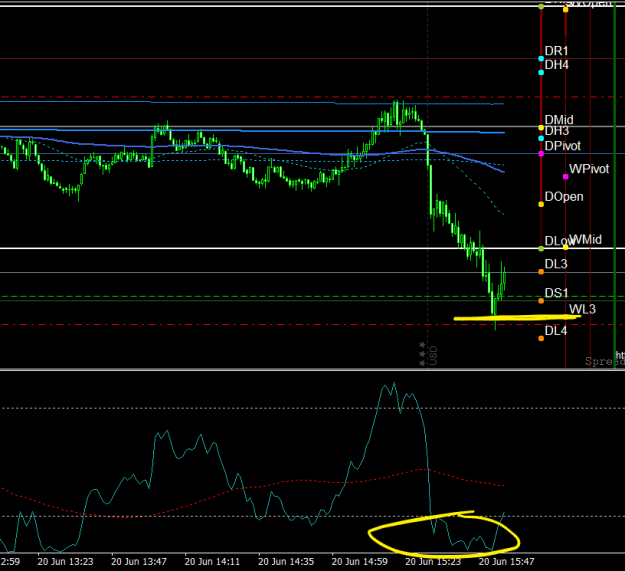625x571 pixels.
Task: Select the DL3 level label
Action: (556, 264)
